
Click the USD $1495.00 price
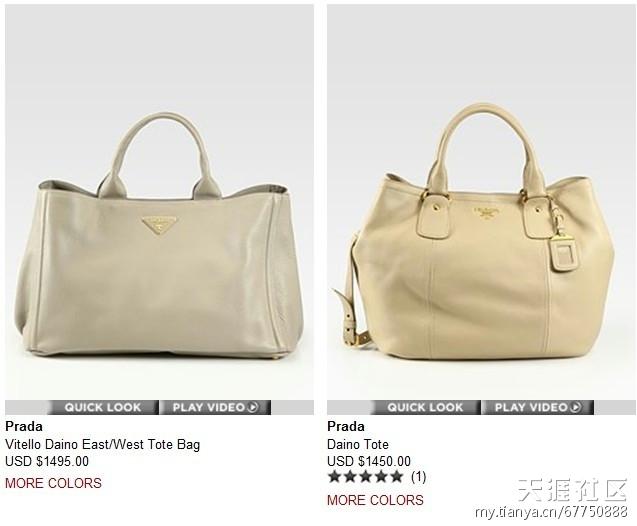tap(47, 461)
